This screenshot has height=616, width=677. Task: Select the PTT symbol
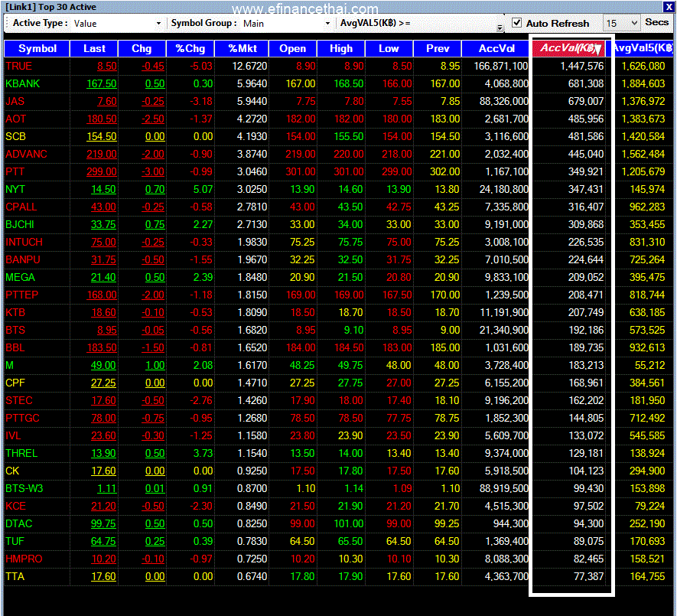click(x=15, y=172)
